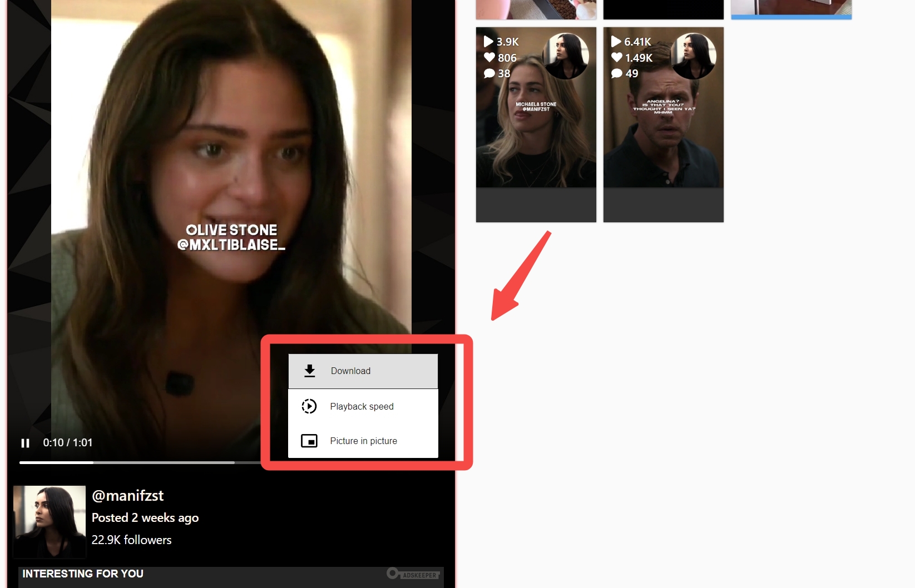The height and width of the screenshot is (588, 915).
Task: Click the play icon beside 6.41K
Action: coord(616,42)
